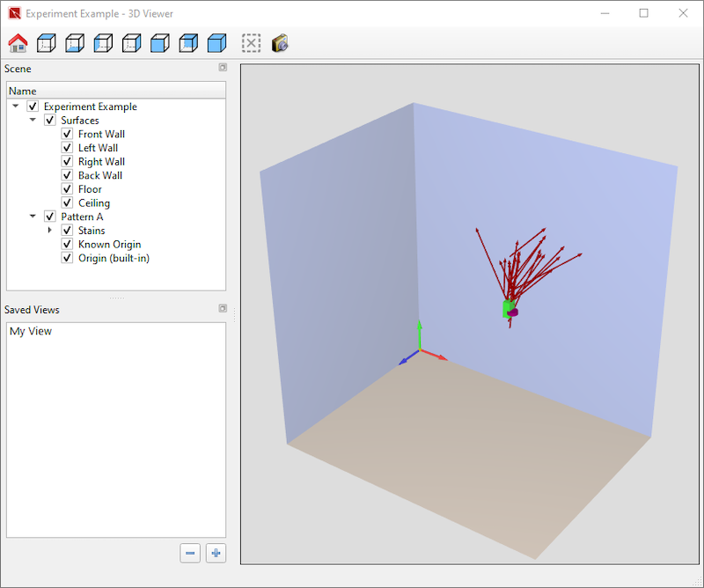Take a snapshot with the camera icon

(280, 44)
